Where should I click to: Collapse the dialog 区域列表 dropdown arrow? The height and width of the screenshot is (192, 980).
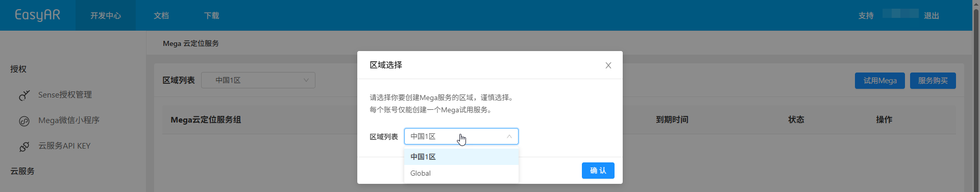tap(509, 136)
